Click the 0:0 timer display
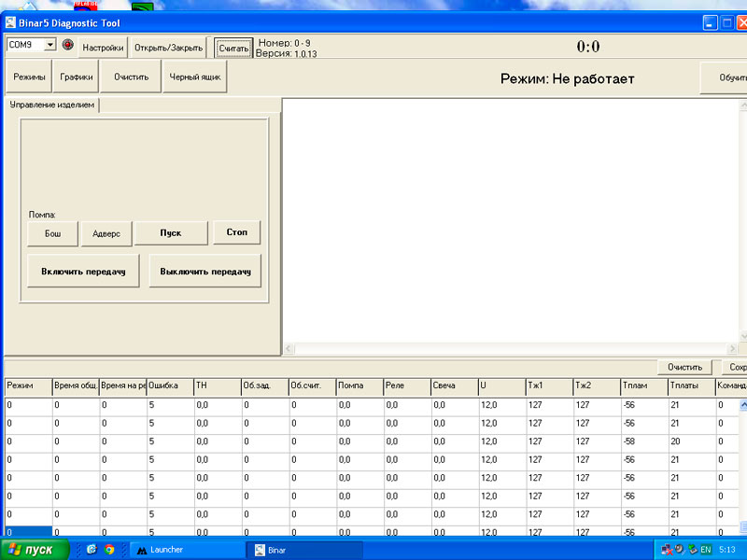Image resolution: width=747 pixels, height=560 pixels. (588, 46)
